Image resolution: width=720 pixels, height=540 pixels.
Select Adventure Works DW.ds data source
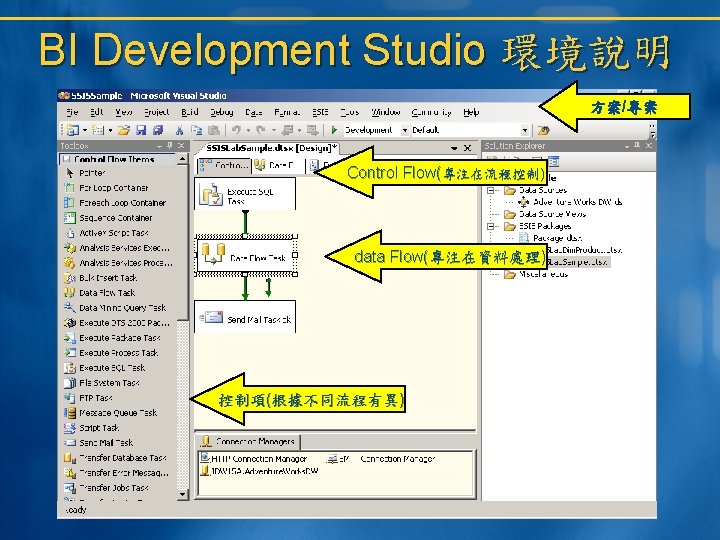(570, 202)
